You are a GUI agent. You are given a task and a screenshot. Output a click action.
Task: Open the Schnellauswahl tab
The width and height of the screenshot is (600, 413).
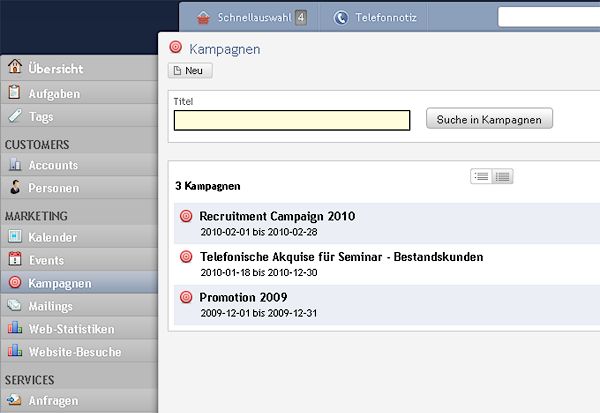click(x=251, y=18)
